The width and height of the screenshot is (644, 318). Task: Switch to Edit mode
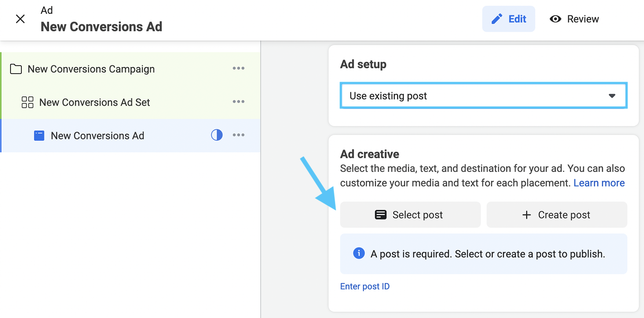508,19
